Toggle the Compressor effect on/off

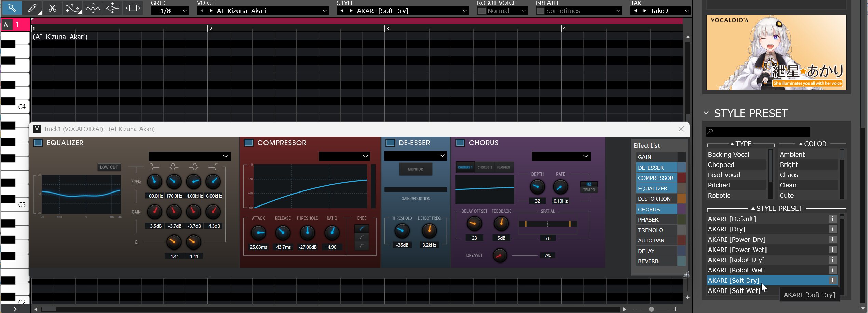click(x=249, y=143)
